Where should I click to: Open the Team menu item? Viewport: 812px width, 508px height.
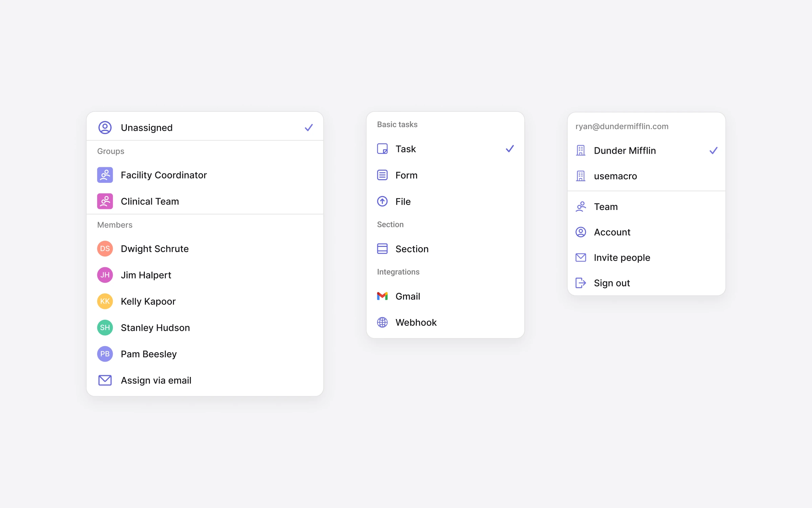(x=646, y=207)
